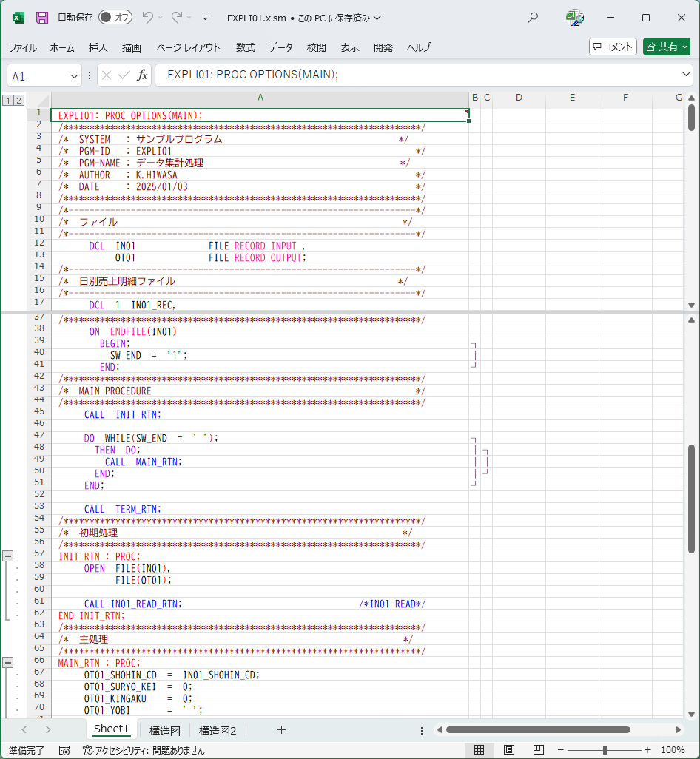
Task: Click the Undo arrow icon
Action: (x=148, y=18)
